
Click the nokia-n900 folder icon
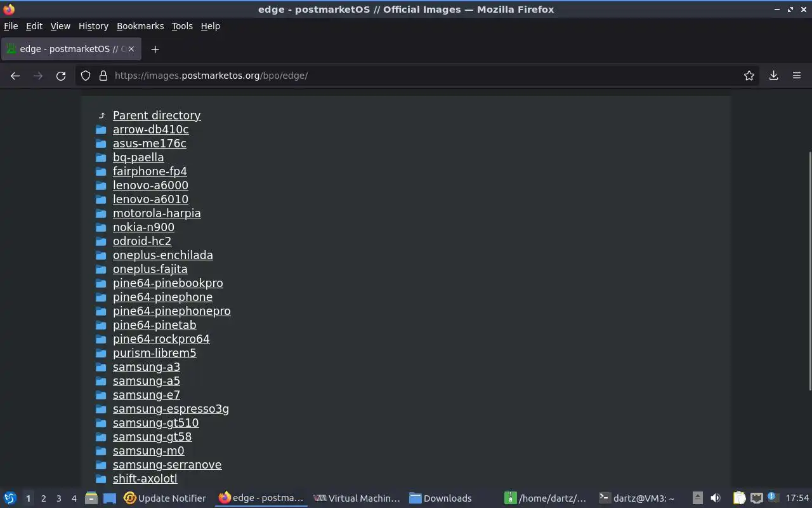pyautogui.click(x=101, y=227)
